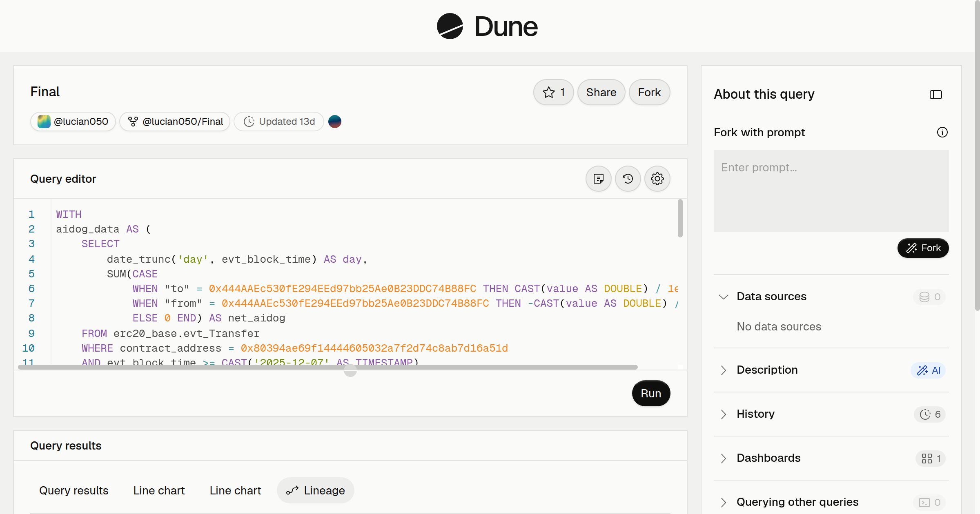Click the editor resize handle knob

coord(350,370)
